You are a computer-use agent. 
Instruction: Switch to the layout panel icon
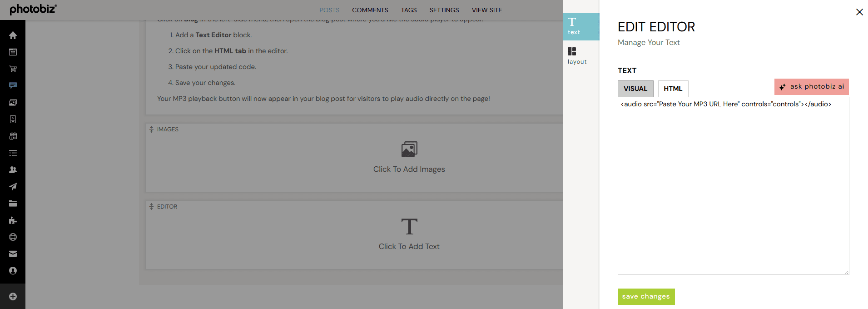pos(577,55)
